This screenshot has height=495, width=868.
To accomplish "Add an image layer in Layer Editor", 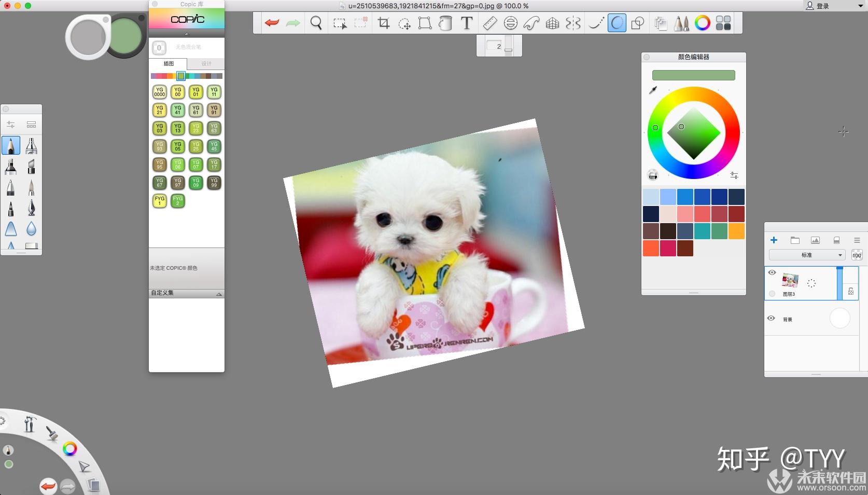I will click(x=815, y=240).
